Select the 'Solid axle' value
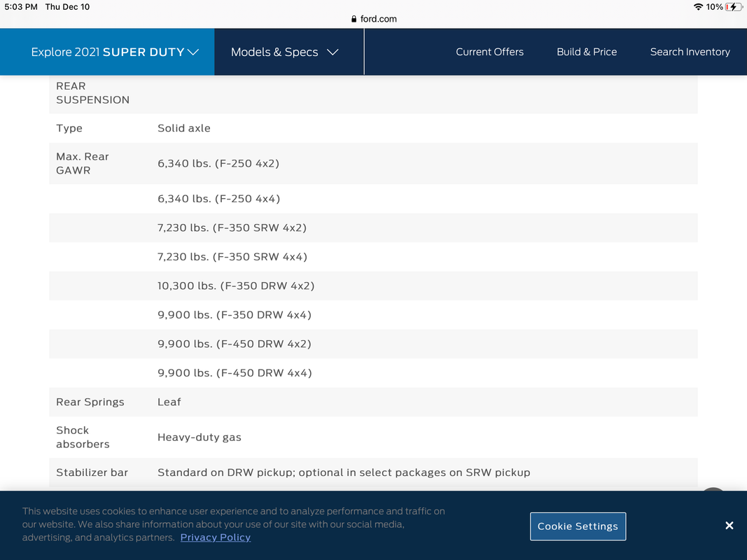 pyautogui.click(x=184, y=128)
